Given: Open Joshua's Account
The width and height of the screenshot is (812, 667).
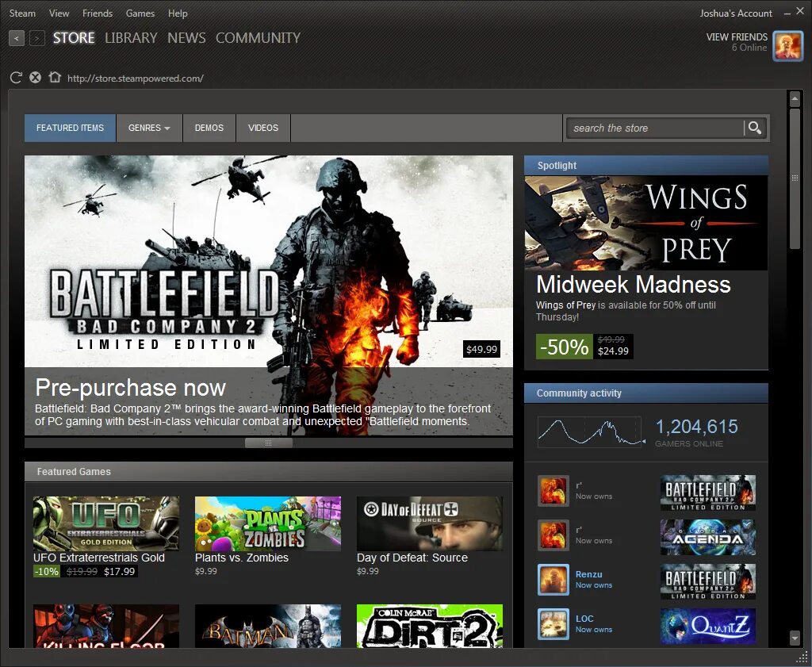Looking at the screenshot, I should tap(736, 13).
